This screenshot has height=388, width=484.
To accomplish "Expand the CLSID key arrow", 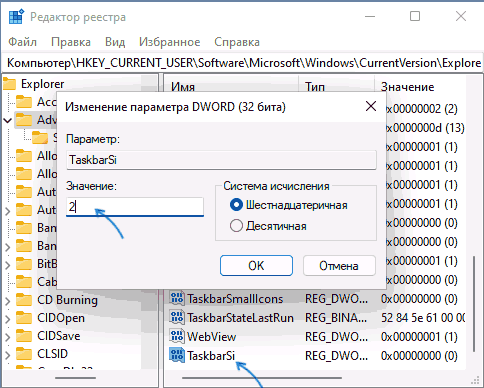I will (x=7, y=355).
